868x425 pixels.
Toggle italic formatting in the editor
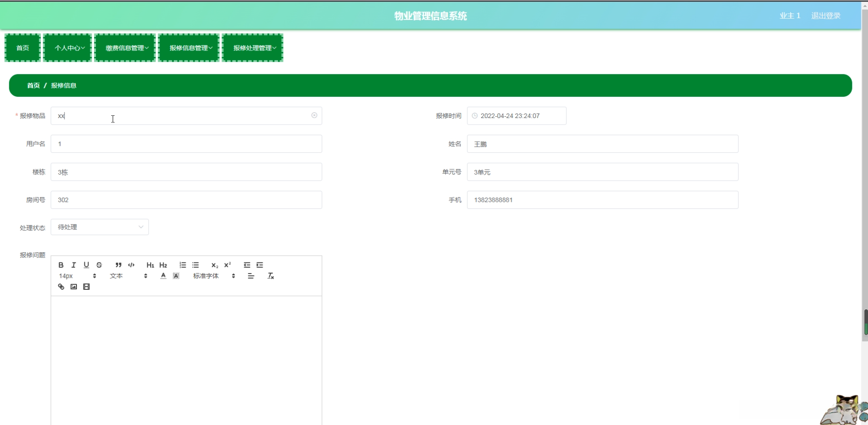point(74,265)
